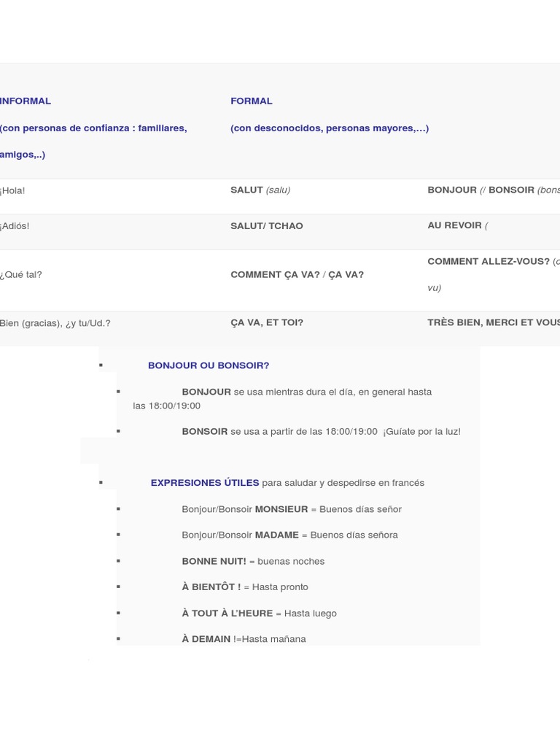This screenshot has width=560, height=747.
Task: Click the BONJOUR OU BONSOIR? heading
Action: [209, 365]
